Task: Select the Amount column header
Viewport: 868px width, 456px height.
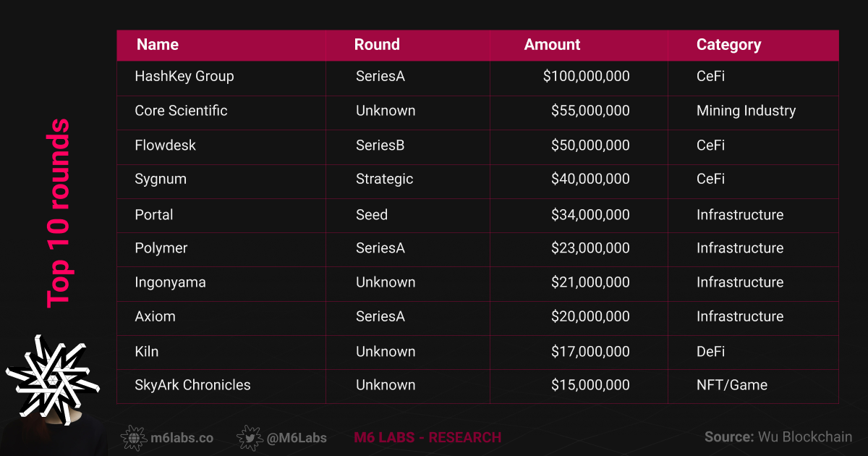Action: pos(552,45)
